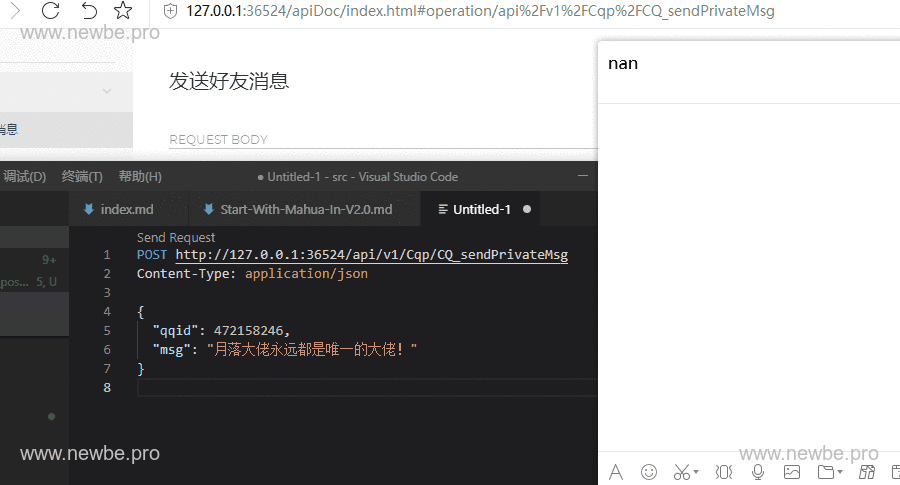The width and height of the screenshot is (900, 485).
Task: Click the 9+ badge in VS Code sidebar
Action: click(x=49, y=260)
